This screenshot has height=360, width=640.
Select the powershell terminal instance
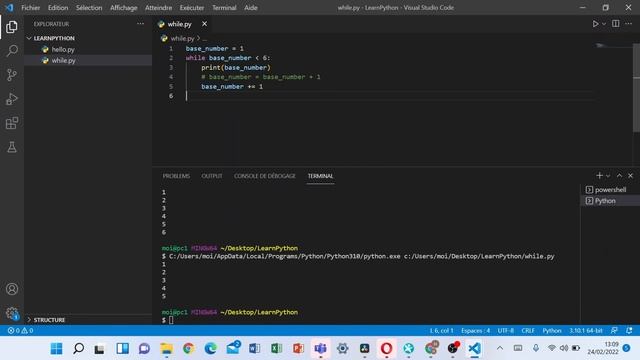coord(610,190)
